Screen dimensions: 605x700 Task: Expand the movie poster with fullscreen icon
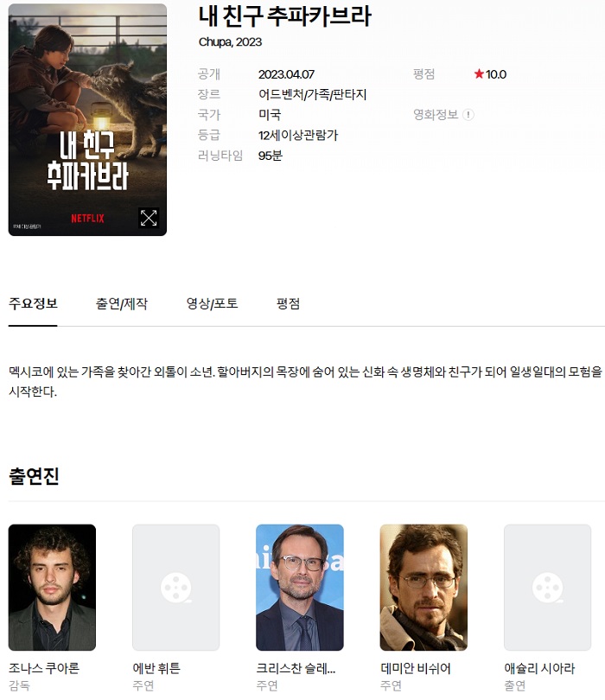click(149, 218)
